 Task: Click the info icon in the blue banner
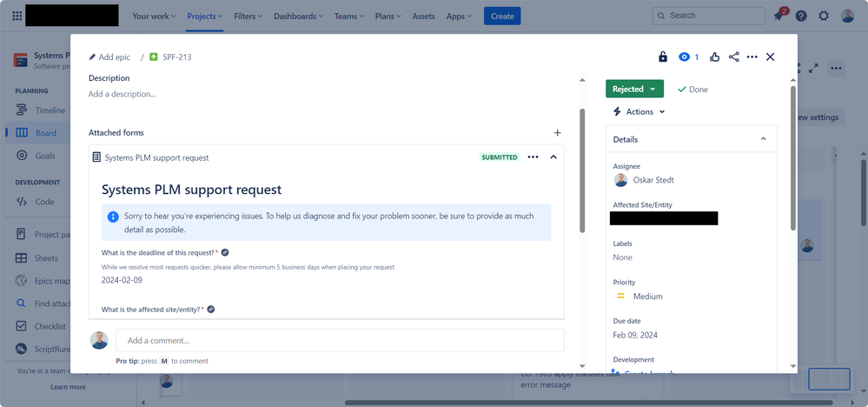point(112,217)
